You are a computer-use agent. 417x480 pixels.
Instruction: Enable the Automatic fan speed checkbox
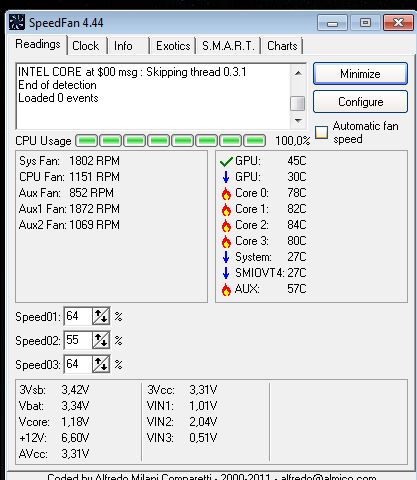(x=322, y=132)
